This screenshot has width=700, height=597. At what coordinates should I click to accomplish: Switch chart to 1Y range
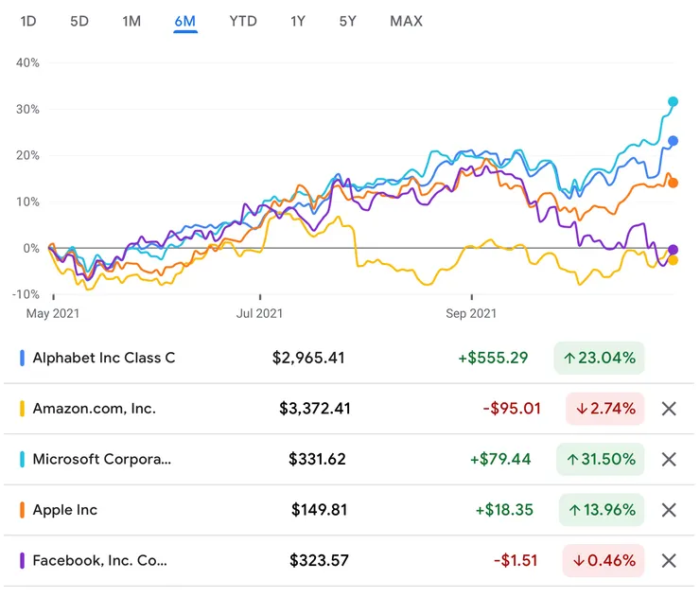[298, 21]
